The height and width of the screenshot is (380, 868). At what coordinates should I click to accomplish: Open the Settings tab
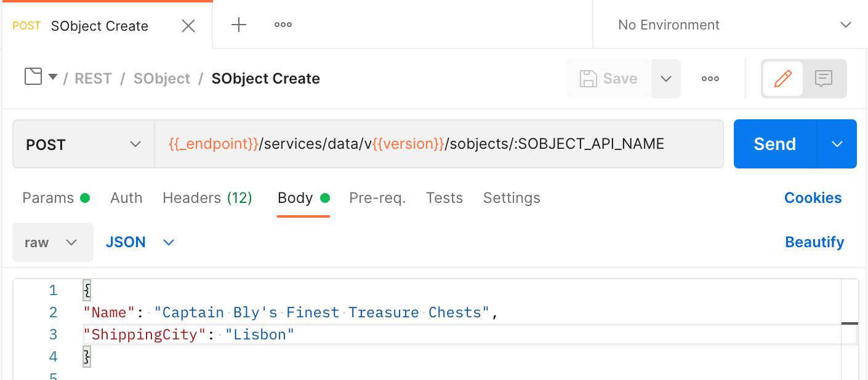pyautogui.click(x=512, y=198)
